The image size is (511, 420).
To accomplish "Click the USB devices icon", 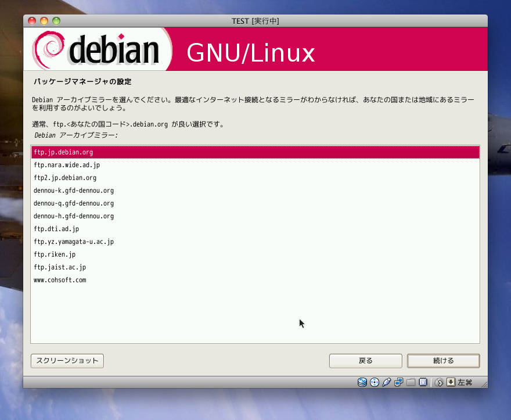I will (387, 382).
